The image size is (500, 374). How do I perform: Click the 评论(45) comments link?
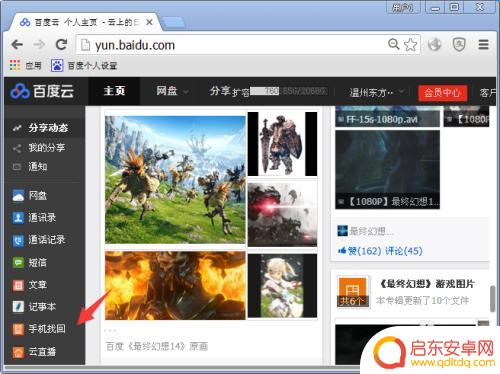pyautogui.click(x=404, y=251)
